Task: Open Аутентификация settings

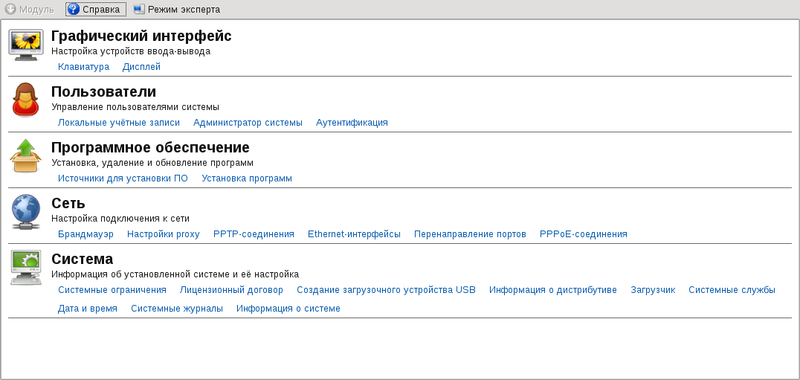Action: click(352, 122)
